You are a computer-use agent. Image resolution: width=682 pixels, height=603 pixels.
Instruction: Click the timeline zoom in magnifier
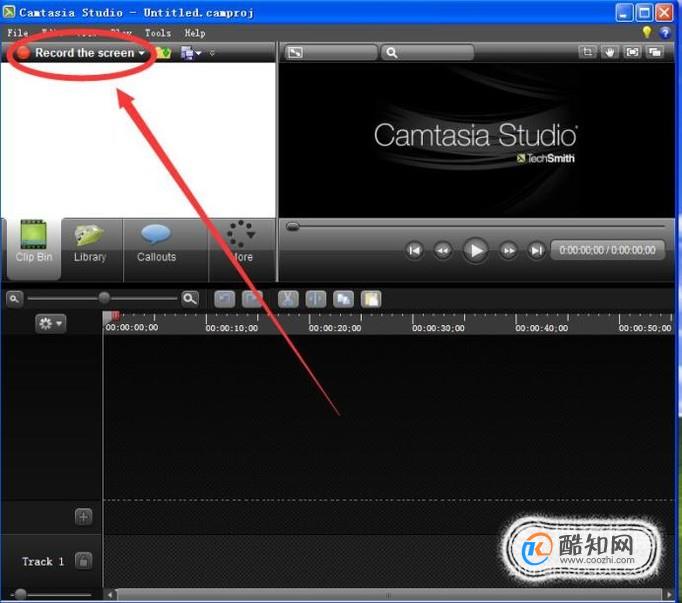coord(190,298)
